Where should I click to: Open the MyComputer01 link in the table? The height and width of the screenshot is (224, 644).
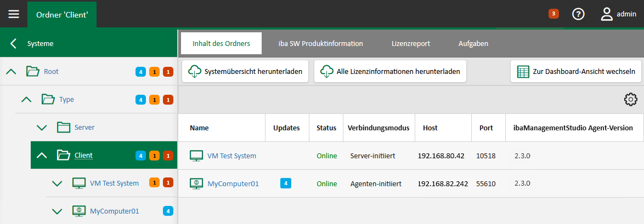coord(233,184)
